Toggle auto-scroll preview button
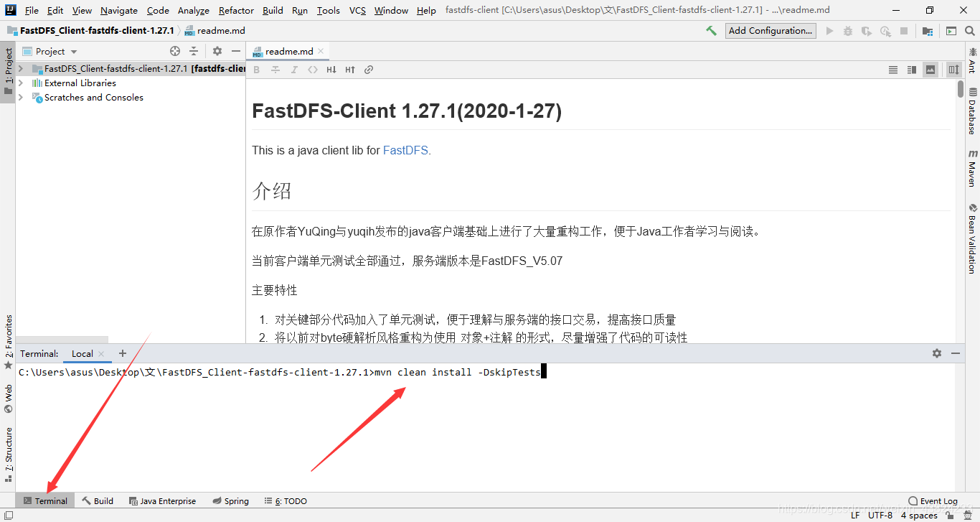 pyautogui.click(x=954, y=70)
